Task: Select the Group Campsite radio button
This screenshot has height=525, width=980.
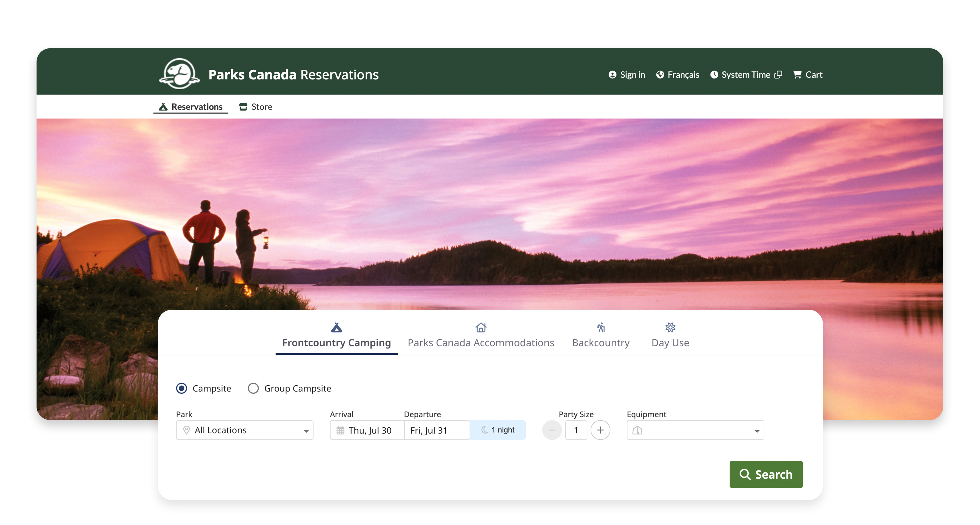Action: point(253,388)
